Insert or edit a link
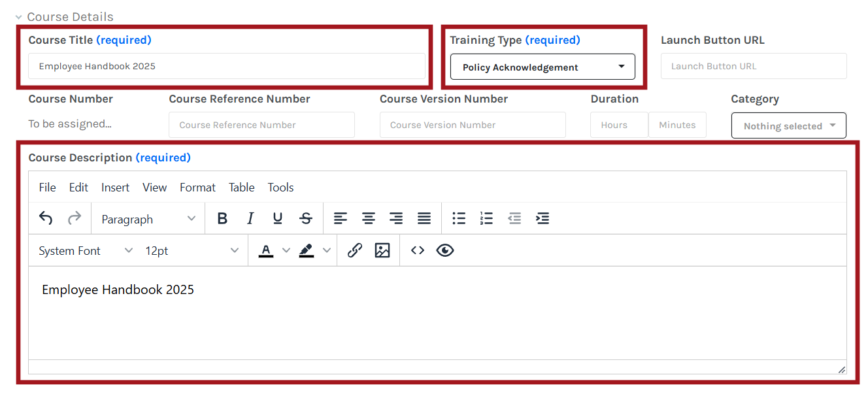The width and height of the screenshot is (868, 394). pos(355,250)
